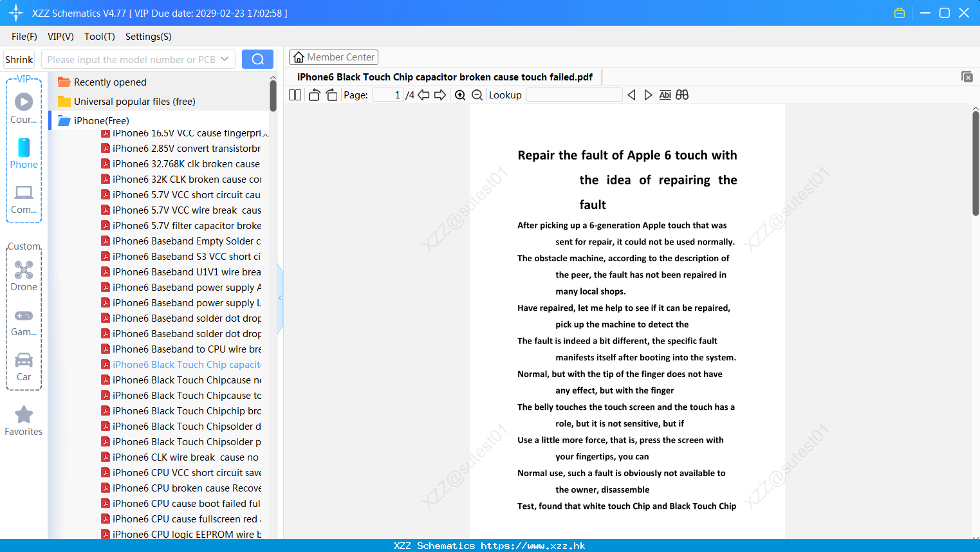Click the binoculars search icon

[682, 95]
